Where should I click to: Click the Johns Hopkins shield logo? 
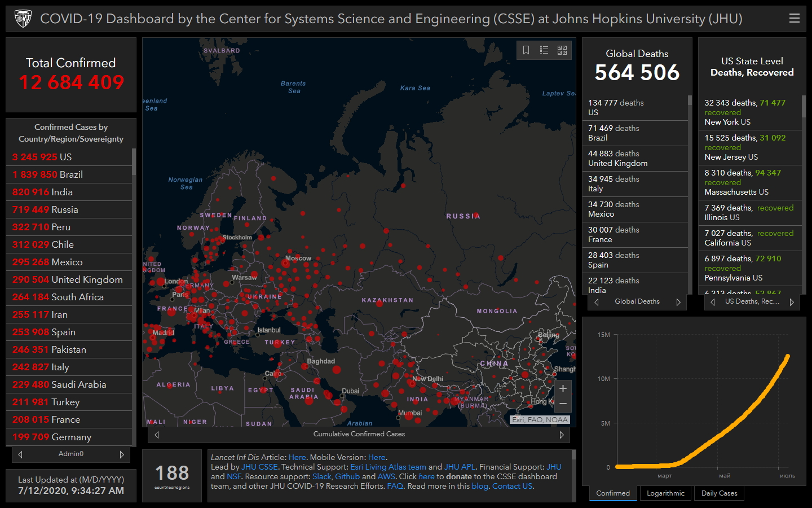pos(23,19)
